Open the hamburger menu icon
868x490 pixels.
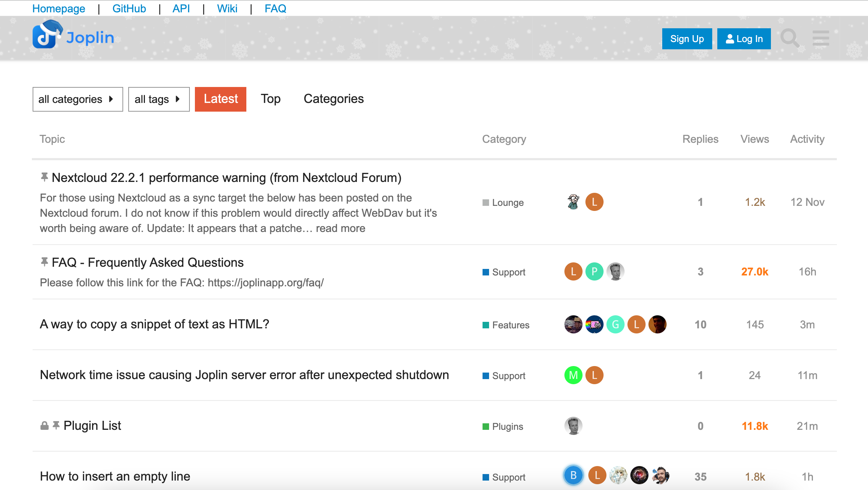pyautogui.click(x=821, y=38)
